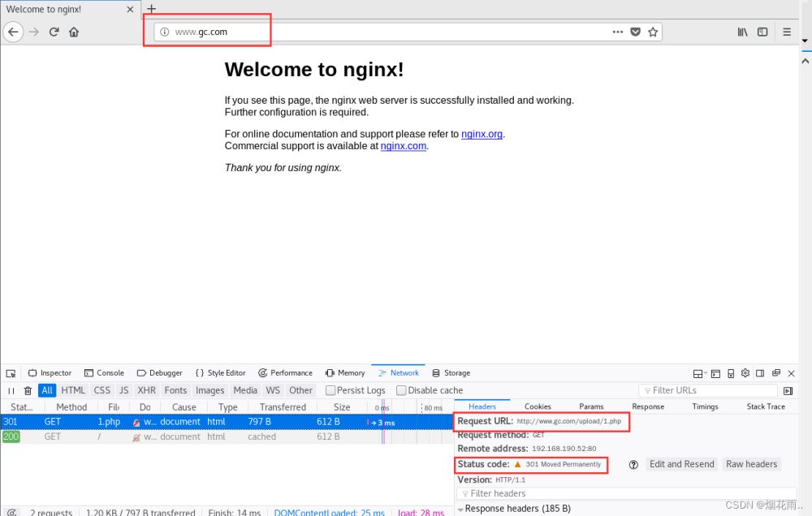The width and height of the screenshot is (812, 516).
Task: Filter requests by XHR
Action: point(146,390)
